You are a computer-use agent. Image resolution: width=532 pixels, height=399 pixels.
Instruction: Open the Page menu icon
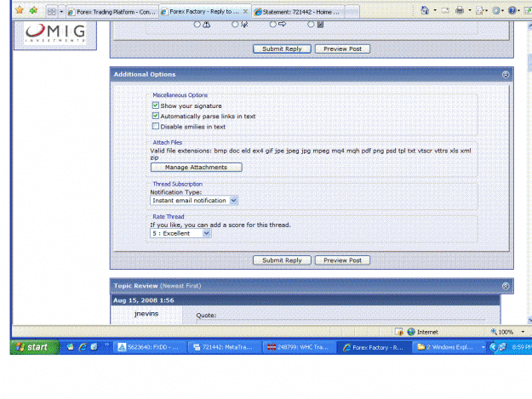pos(480,11)
